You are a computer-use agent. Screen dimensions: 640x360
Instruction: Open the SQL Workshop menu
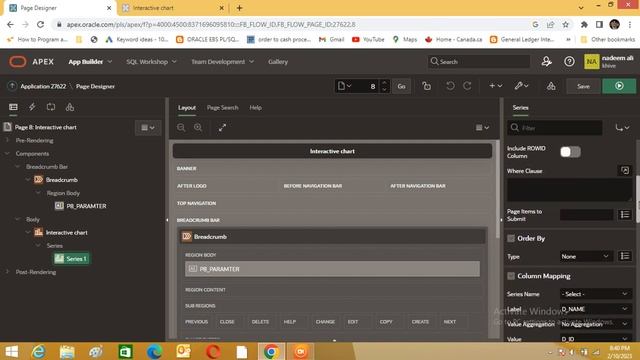151,62
